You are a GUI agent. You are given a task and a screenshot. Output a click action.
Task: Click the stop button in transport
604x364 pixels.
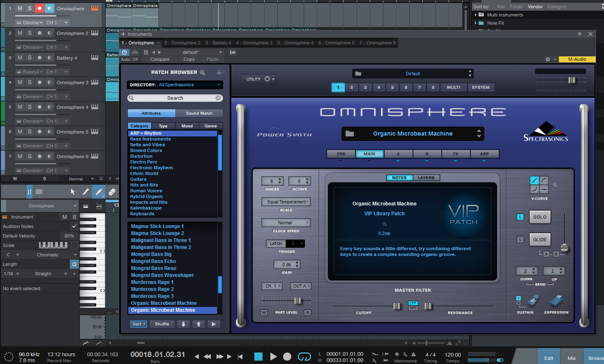pyautogui.click(x=258, y=357)
